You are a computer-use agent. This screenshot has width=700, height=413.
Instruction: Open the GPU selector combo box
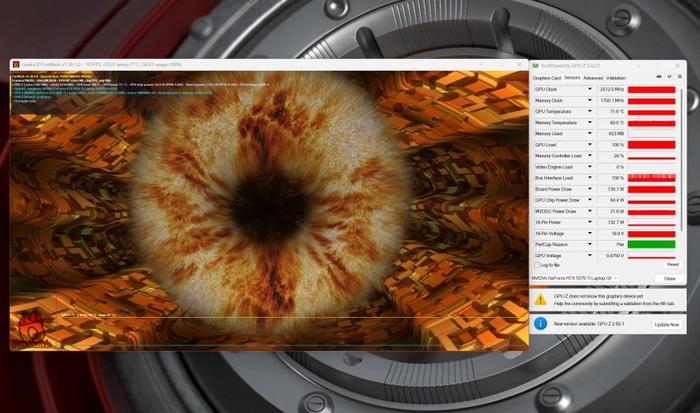coord(575,278)
